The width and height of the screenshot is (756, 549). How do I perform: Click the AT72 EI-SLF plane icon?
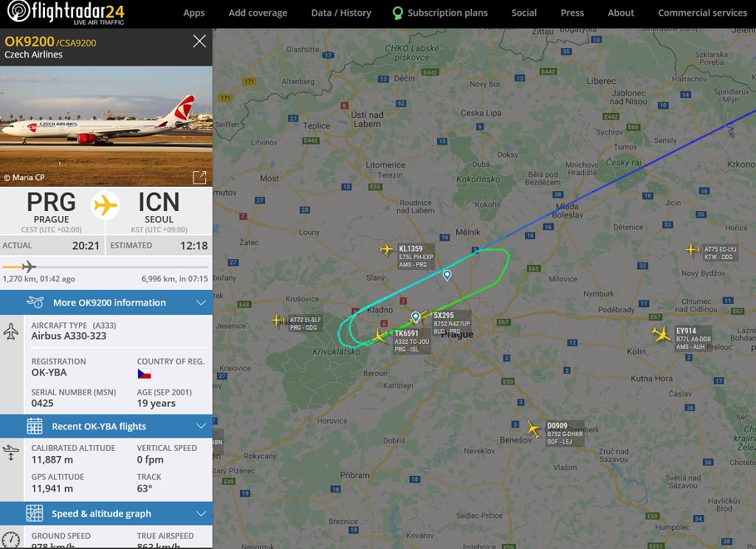[278, 320]
